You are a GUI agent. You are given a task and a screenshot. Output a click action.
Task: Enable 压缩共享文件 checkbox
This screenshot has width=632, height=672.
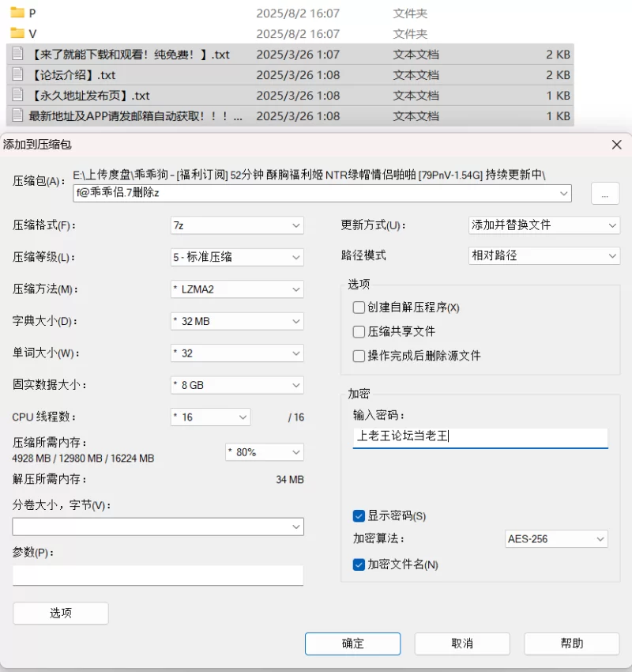(359, 331)
